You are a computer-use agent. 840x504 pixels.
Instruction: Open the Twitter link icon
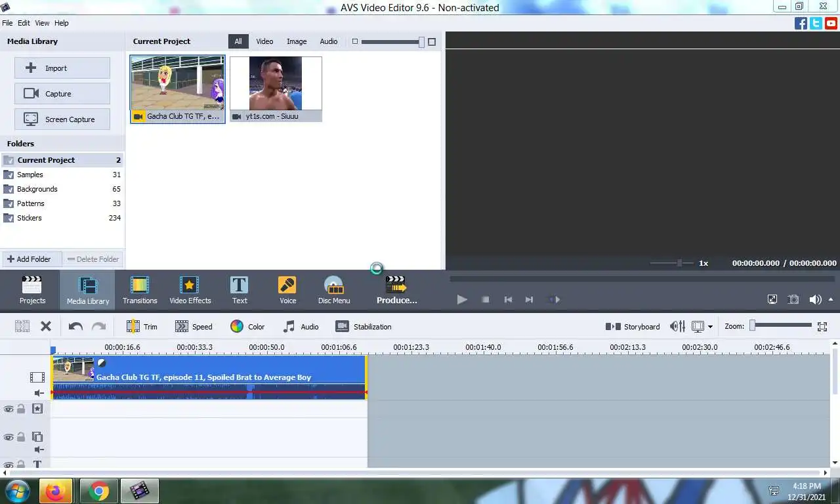pyautogui.click(x=816, y=23)
